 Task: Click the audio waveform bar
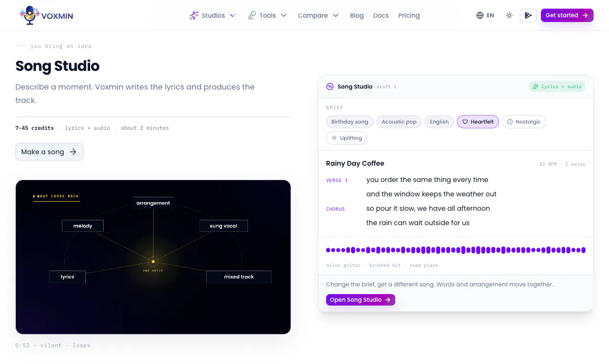pos(456,250)
